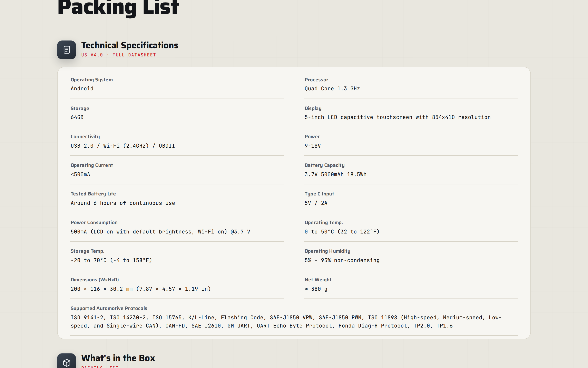Click the 'Connectivity' label
Image resolution: width=588 pixels, height=368 pixels.
point(85,137)
